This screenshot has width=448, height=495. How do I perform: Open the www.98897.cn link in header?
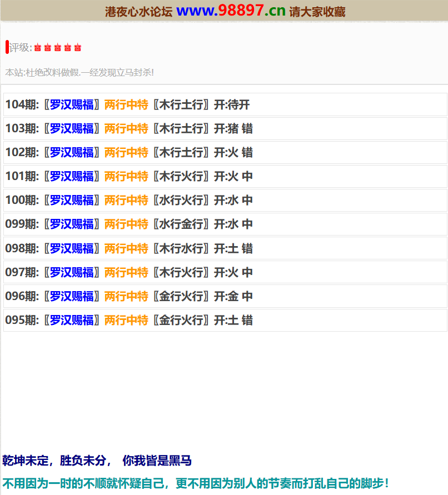231,11
